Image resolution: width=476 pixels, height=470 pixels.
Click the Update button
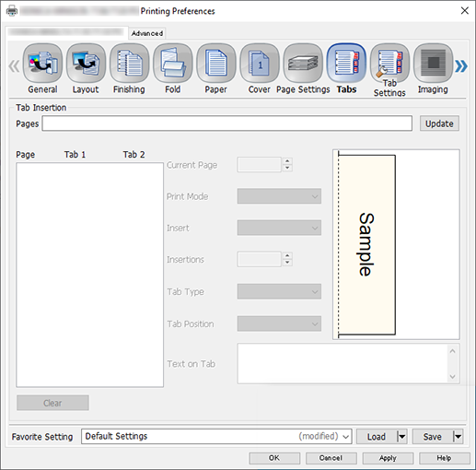point(439,123)
